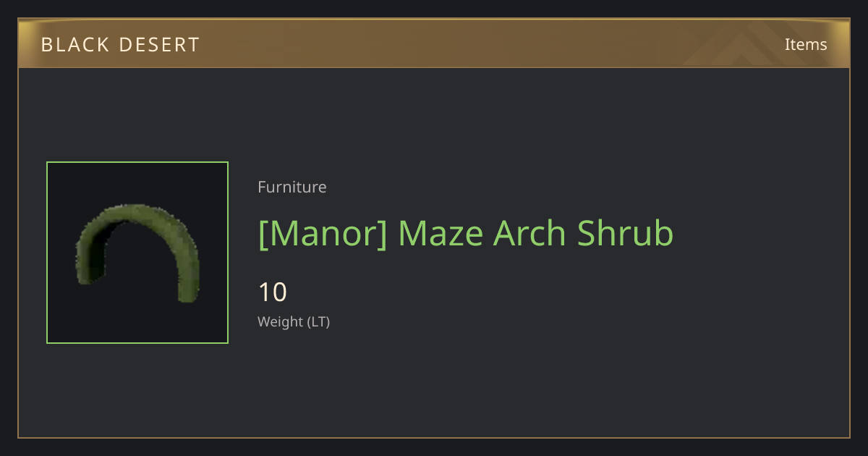Click the green border of item thumbnail
This screenshot has height=456, width=868.
coord(47,253)
